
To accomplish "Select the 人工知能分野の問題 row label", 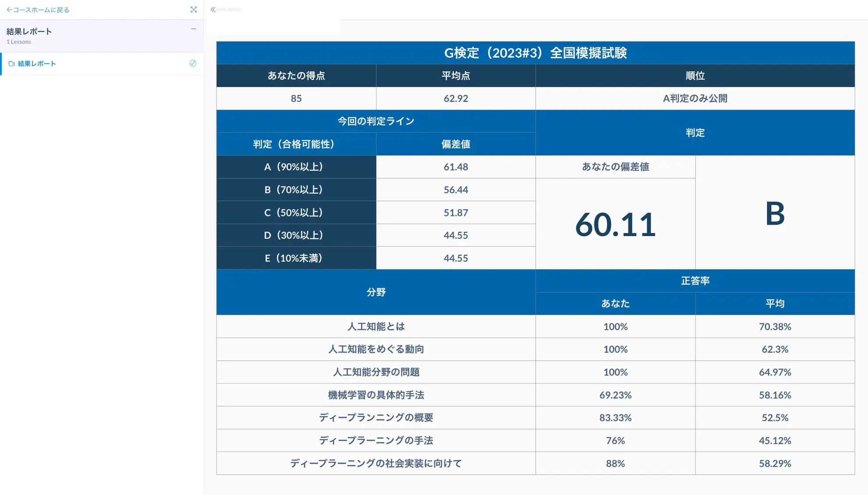I will click(376, 372).
